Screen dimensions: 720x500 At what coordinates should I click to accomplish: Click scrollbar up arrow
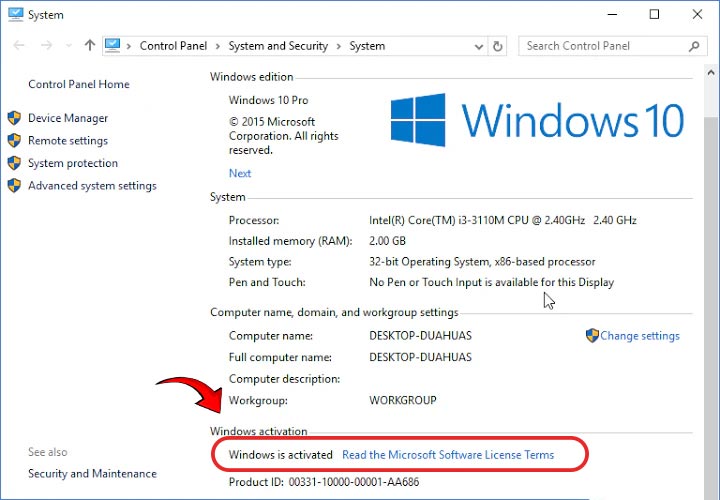[711, 73]
